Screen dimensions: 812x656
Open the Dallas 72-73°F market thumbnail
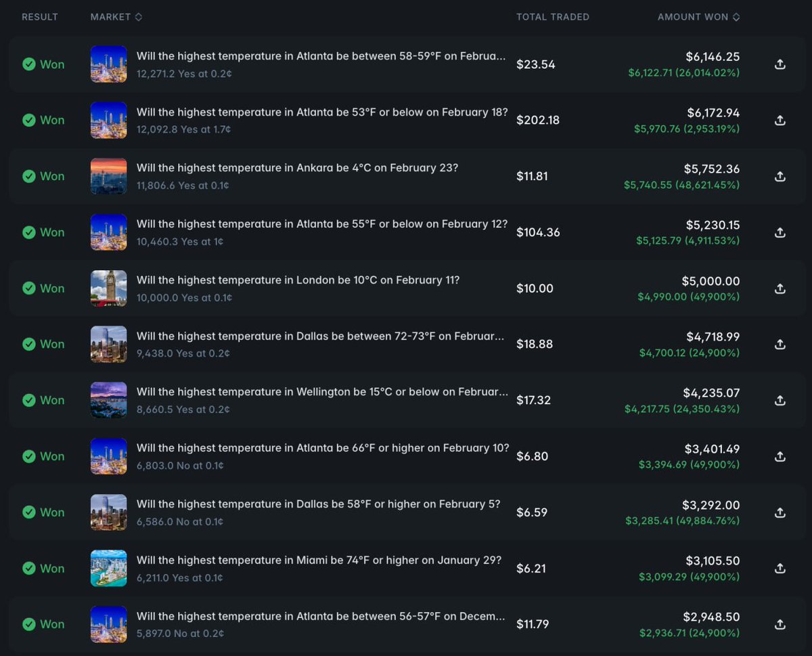click(108, 344)
